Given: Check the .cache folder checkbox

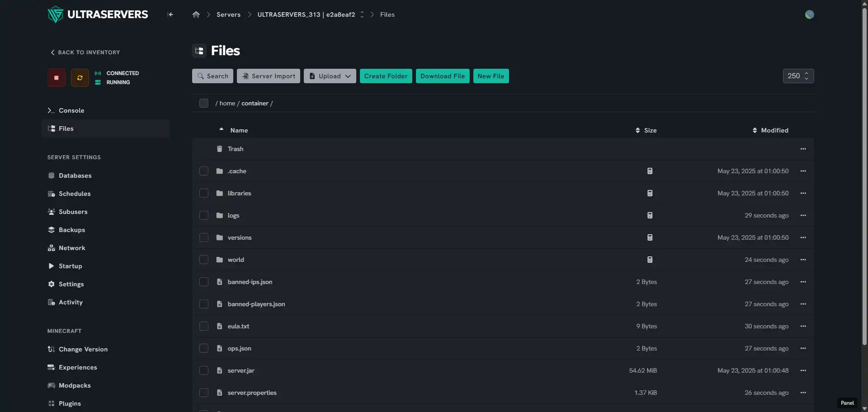Looking at the screenshot, I should click(x=204, y=171).
